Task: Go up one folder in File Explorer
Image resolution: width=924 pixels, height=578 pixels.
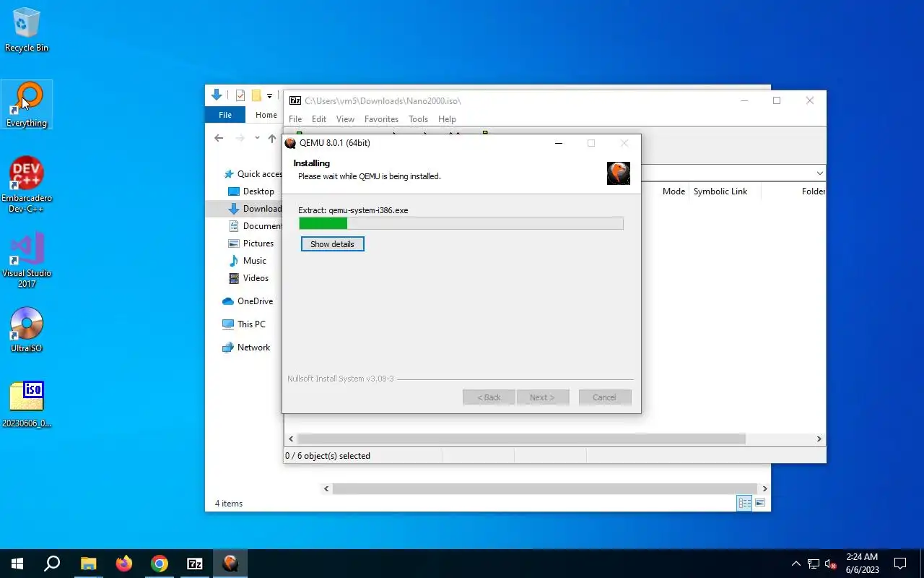Action: point(272,138)
